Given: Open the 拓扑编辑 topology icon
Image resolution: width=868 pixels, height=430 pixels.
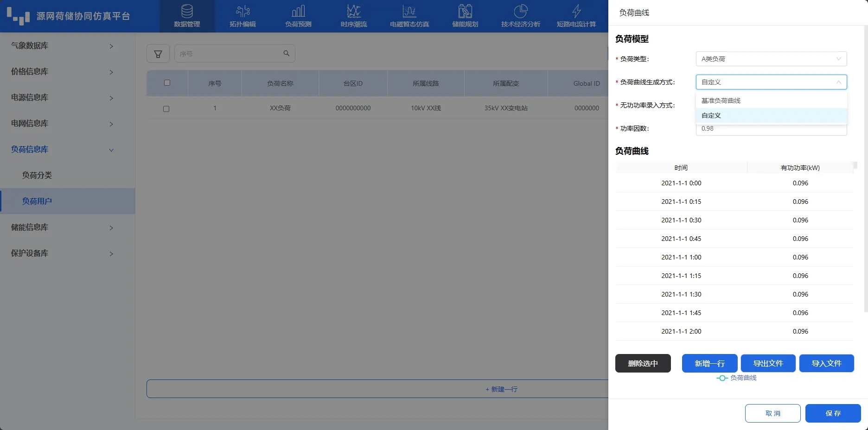Looking at the screenshot, I should (x=243, y=11).
